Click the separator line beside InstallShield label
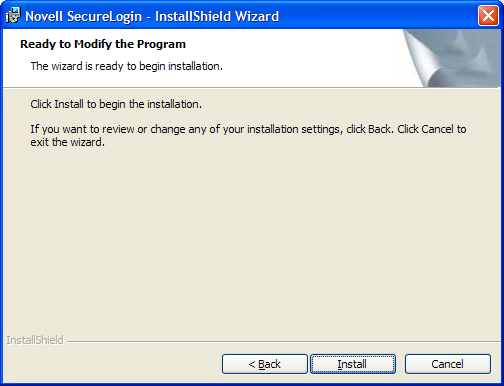 (x=283, y=341)
